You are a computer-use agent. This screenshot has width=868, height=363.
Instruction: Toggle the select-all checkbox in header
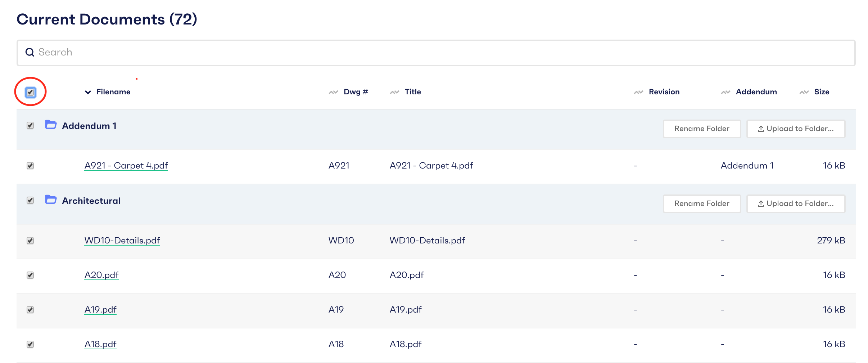click(30, 92)
